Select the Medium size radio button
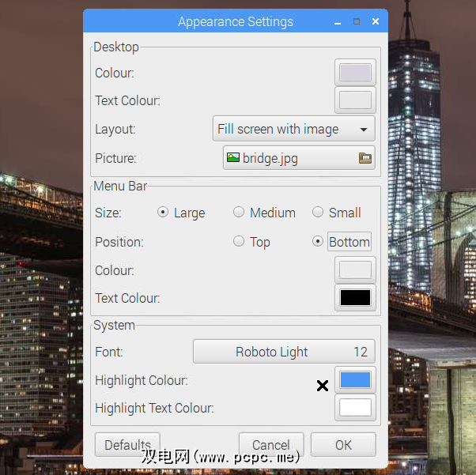Image resolution: width=476 pixels, height=475 pixels. (x=239, y=213)
